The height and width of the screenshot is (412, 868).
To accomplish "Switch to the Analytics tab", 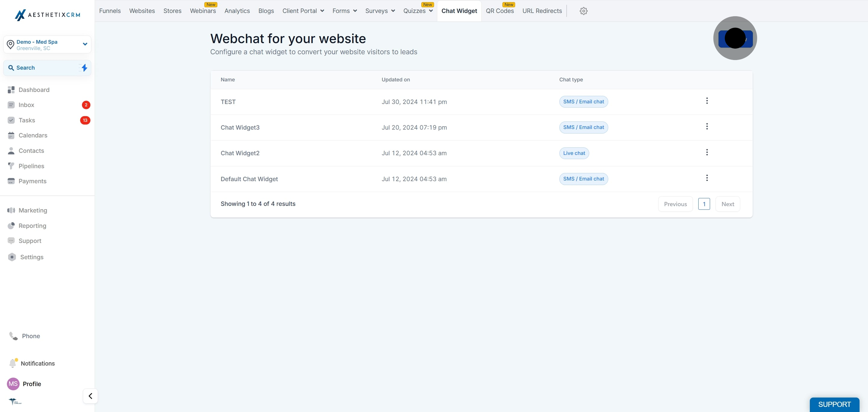I will (237, 11).
